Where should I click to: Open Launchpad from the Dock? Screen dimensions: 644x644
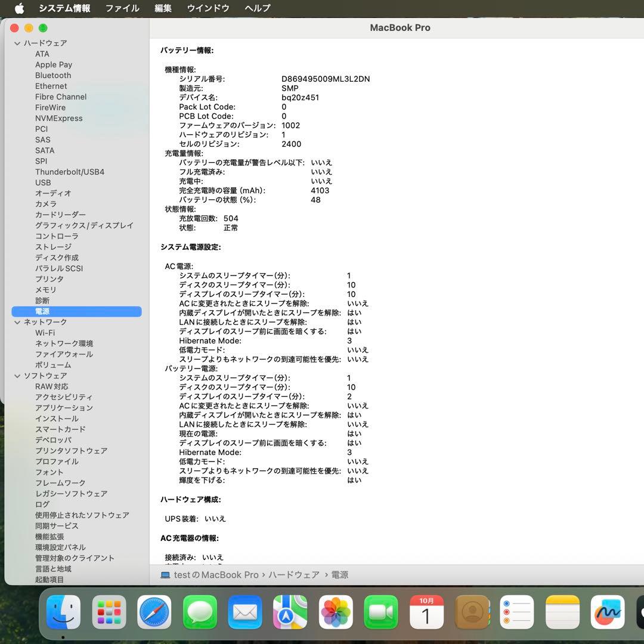[x=109, y=612]
